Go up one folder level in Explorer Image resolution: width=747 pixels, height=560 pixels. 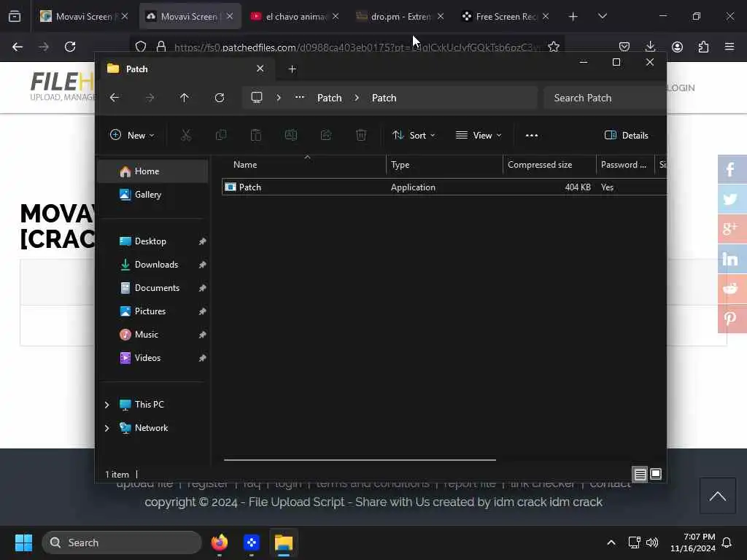[185, 98]
